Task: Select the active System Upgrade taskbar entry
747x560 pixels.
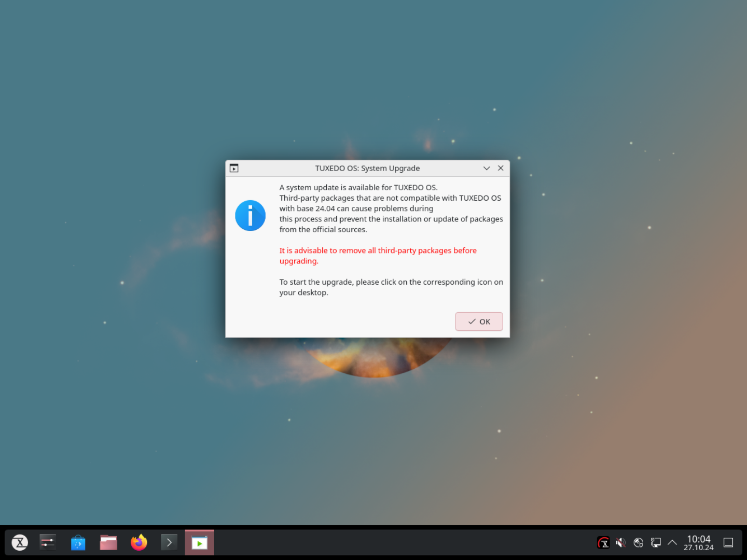Action: point(199,542)
